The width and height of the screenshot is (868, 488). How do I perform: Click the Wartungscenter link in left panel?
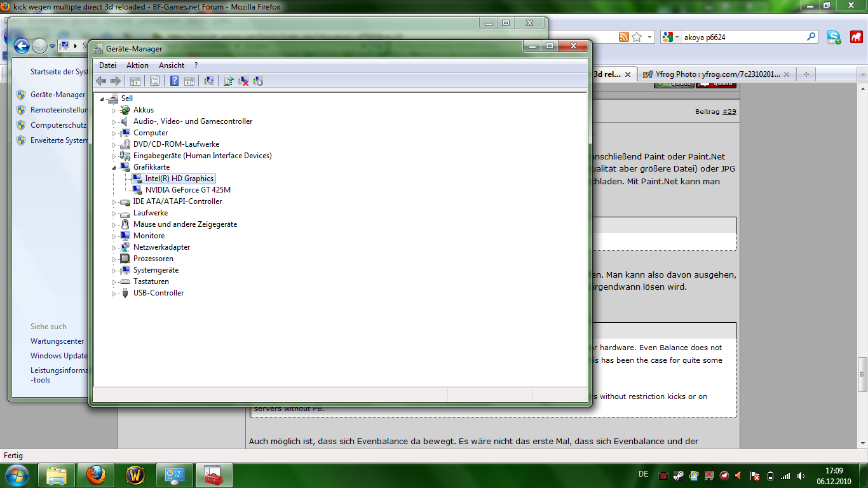click(x=57, y=341)
